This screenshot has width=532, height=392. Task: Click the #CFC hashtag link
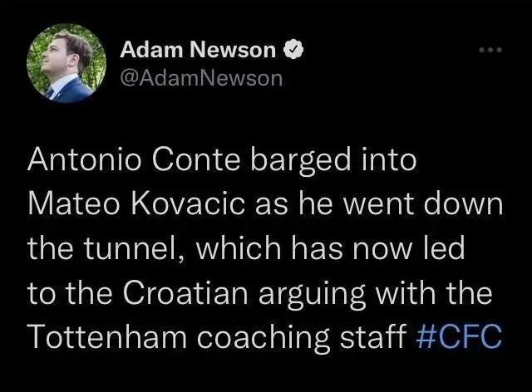point(459,336)
